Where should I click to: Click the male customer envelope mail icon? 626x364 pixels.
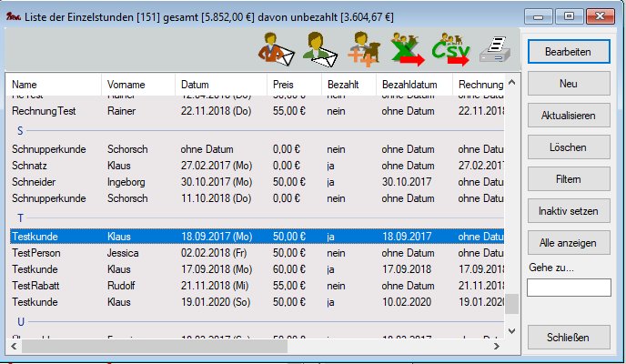[x=274, y=48]
